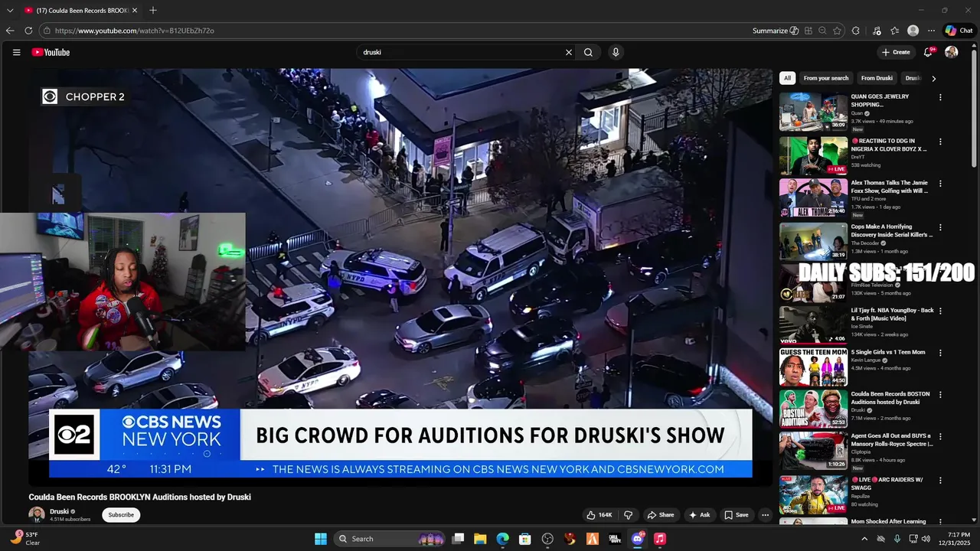980x551 pixels.
Task: Subscribe to the Druski channel
Action: pos(121,514)
